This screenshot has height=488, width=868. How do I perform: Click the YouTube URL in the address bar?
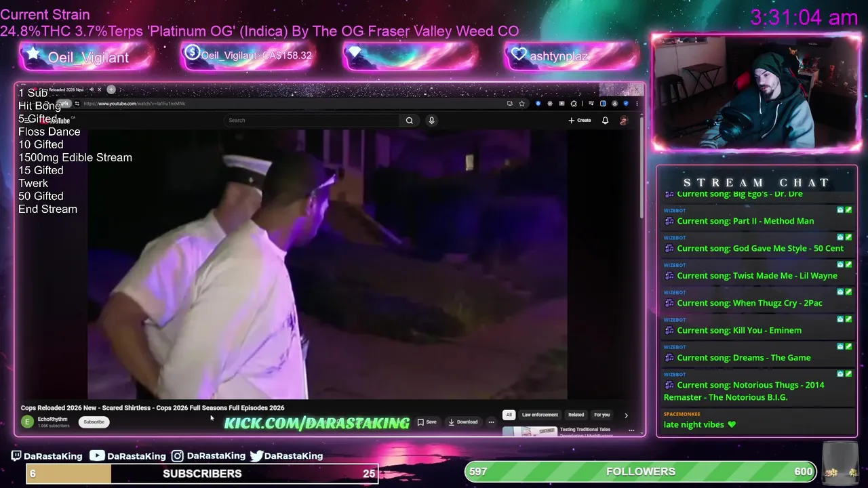134,104
